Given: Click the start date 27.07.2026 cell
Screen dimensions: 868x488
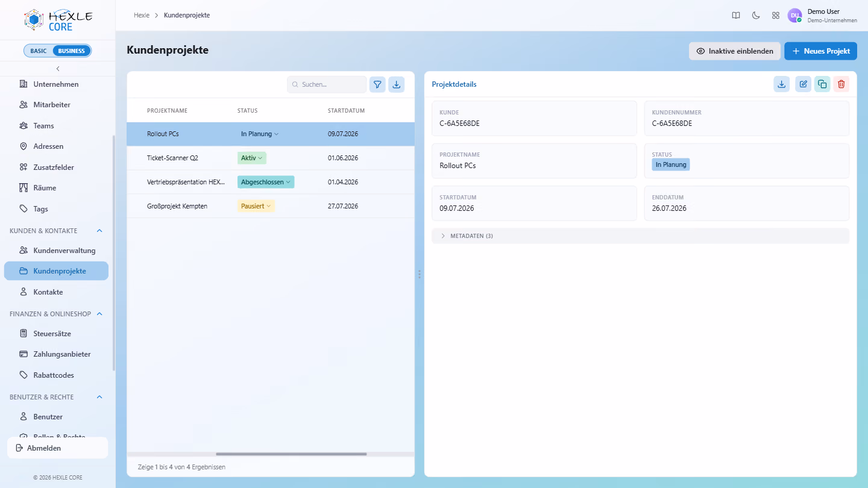Looking at the screenshot, I should pos(343,206).
